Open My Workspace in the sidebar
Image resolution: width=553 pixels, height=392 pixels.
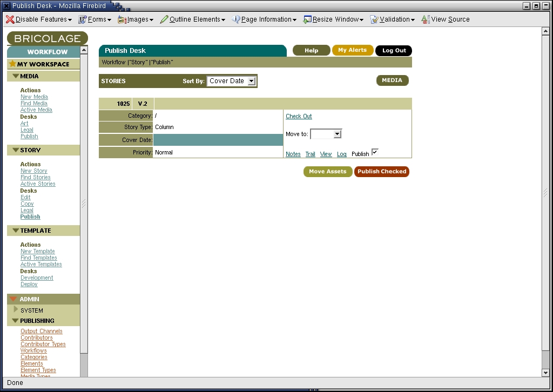(x=43, y=64)
